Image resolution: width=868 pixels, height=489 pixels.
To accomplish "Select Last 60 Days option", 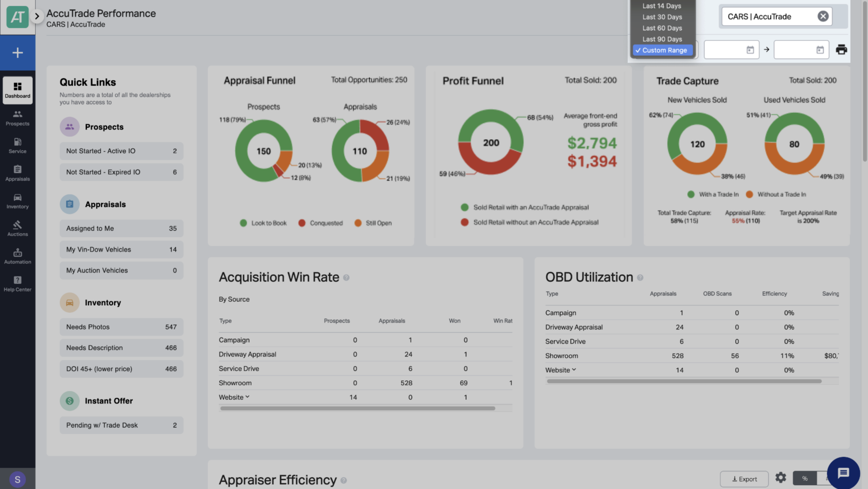I will tap(662, 28).
